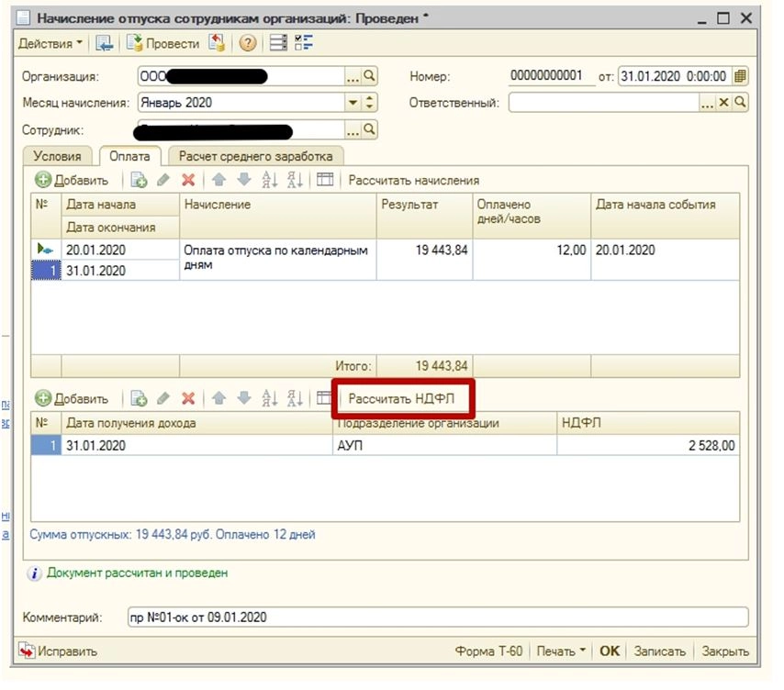Click the magnifier icon in Организация field

tap(369, 76)
